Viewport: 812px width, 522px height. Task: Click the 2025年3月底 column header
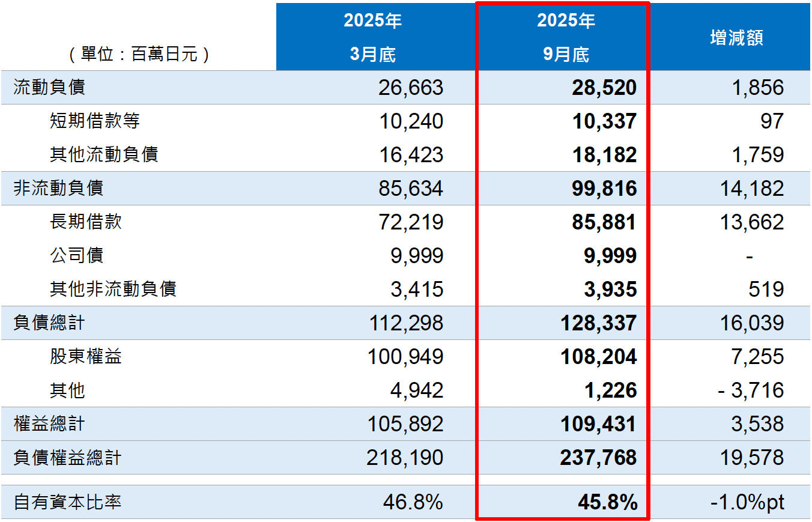pyautogui.click(x=374, y=35)
